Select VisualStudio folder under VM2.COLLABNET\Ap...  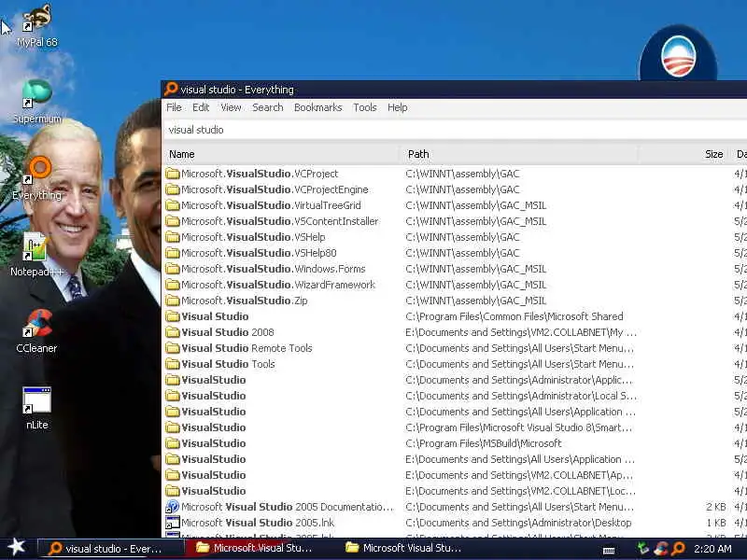click(x=214, y=475)
